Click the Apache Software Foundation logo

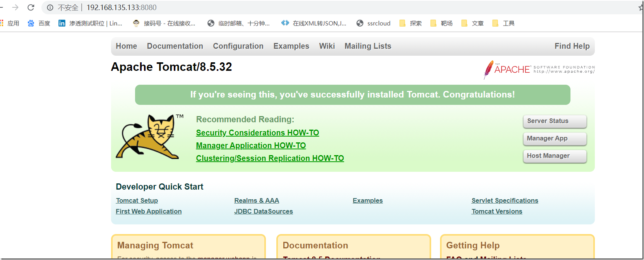(x=539, y=70)
